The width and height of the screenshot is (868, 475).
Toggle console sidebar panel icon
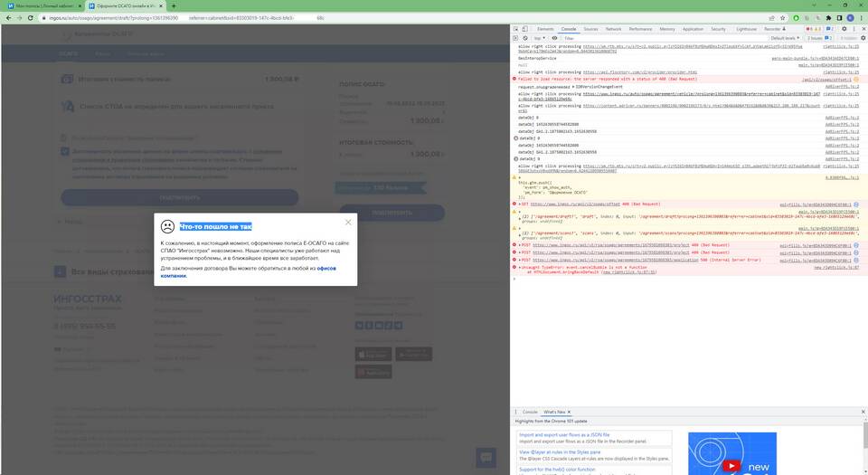[516, 38]
